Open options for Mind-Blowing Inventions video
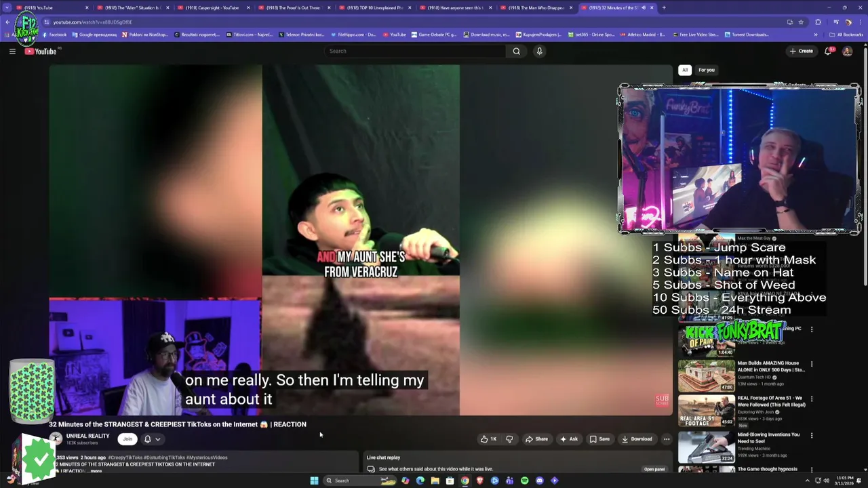The width and height of the screenshot is (868, 488). (x=812, y=436)
